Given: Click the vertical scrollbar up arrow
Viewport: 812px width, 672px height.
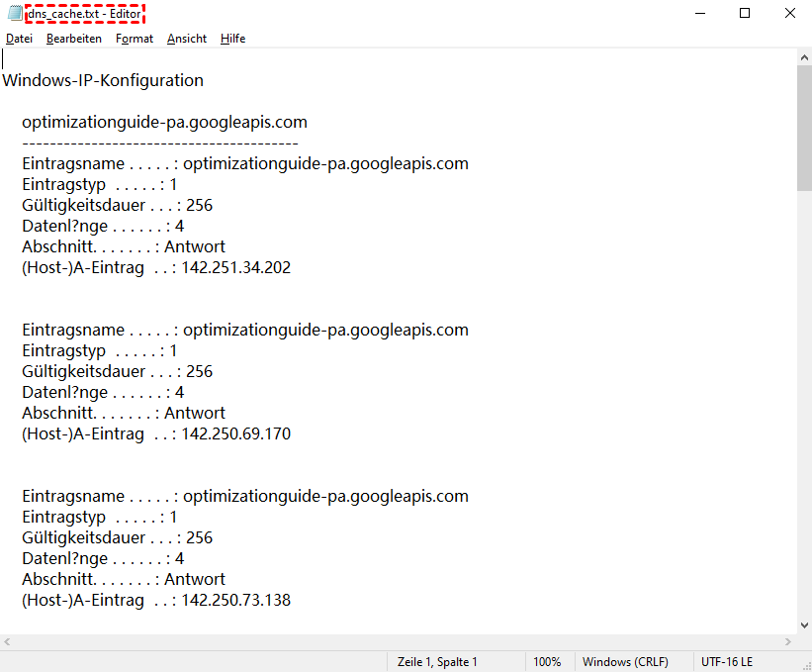Looking at the screenshot, I should (x=803, y=58).
